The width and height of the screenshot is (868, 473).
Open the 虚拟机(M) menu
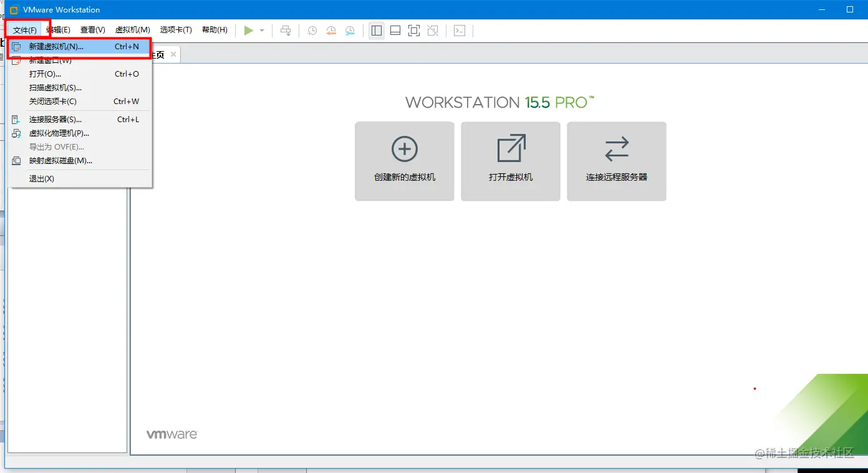pos(133,30)
